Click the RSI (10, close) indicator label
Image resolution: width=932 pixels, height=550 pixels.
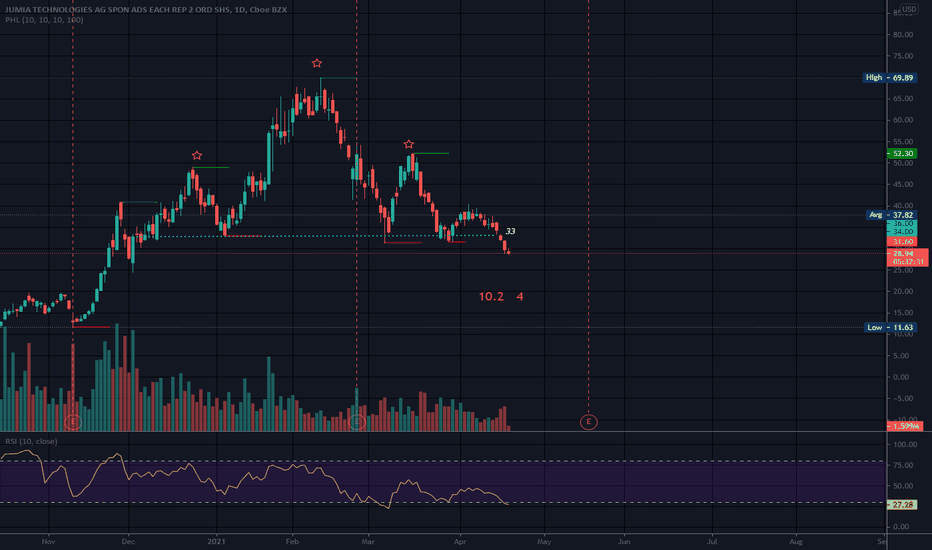pos(31,441)
